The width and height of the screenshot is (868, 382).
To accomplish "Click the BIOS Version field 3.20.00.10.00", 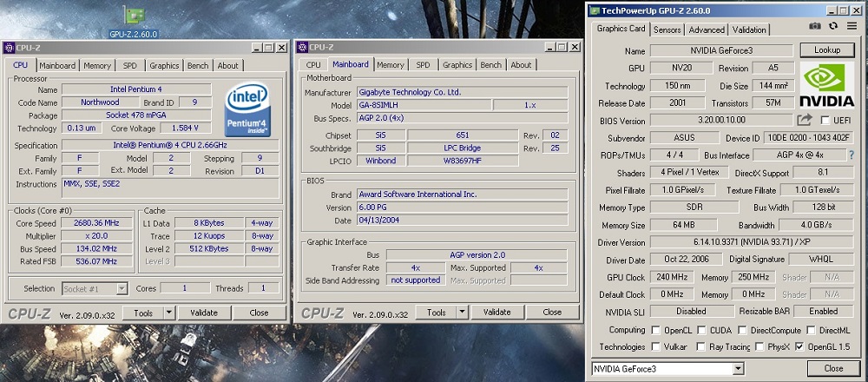I will (721, 120).
